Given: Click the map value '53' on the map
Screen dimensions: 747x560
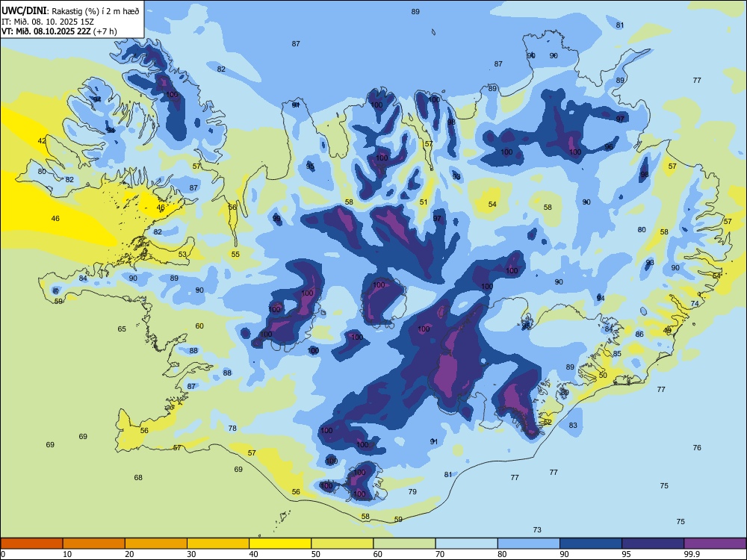Looking at the screenshot, I should tap(182, 255).
